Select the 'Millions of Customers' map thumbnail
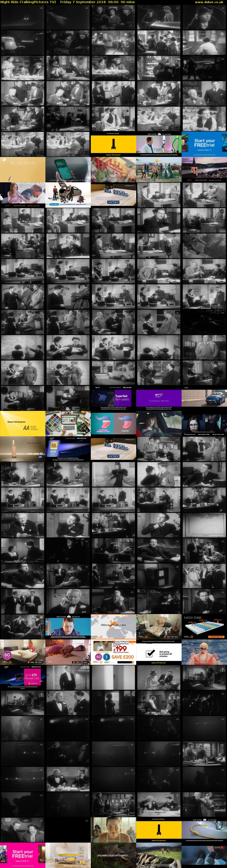The height and width of the screenshot is (868, 227). [x=113, y=627]
